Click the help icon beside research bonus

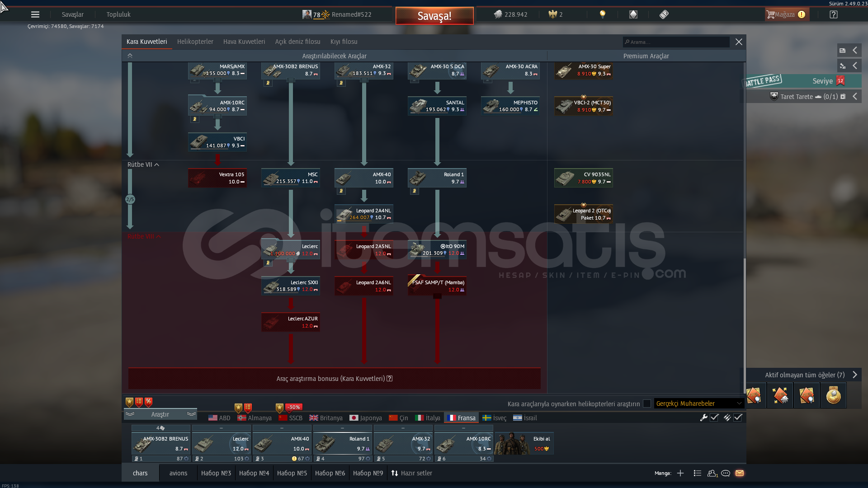390,379
